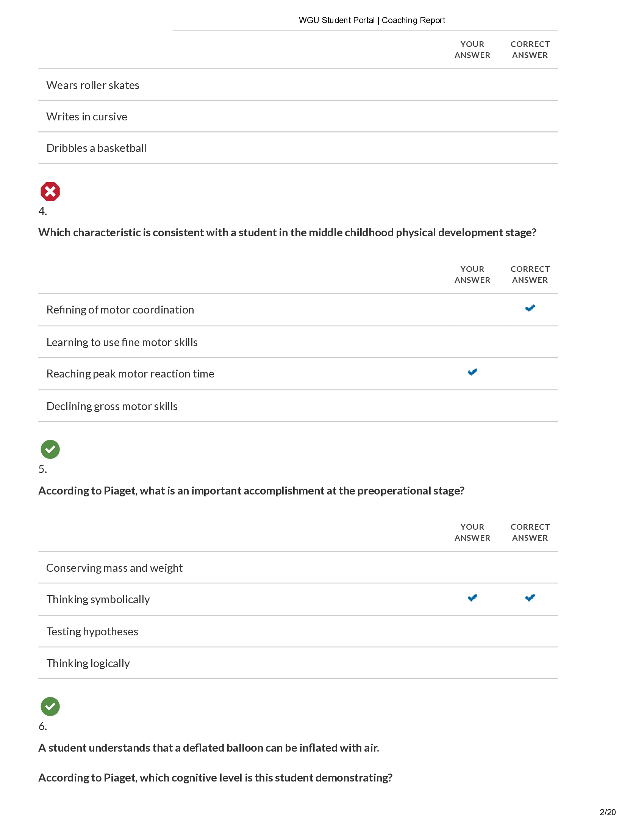Select the Dribbles a basketball option
The width and height of the screenshot is (644, 833).
[96, 148]
